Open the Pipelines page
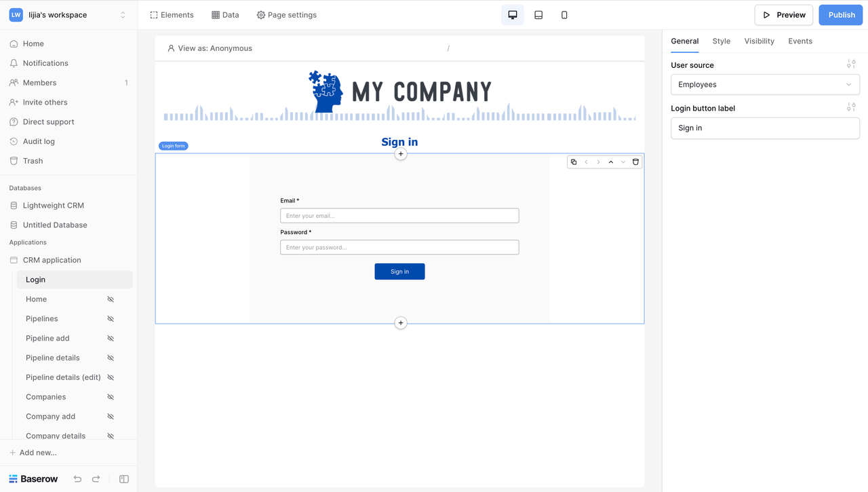 click(42, 319)
